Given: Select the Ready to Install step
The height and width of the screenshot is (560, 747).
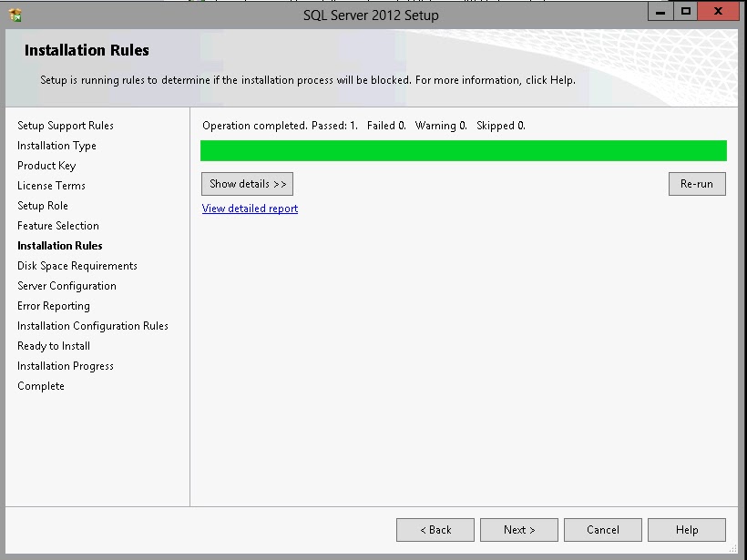Looking at the screenshot, I should coord(53,345).
